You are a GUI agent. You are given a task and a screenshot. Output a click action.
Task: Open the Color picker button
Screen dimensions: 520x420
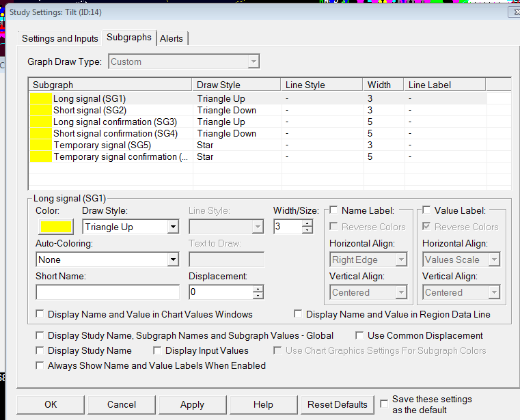click(x=56, y=227)
